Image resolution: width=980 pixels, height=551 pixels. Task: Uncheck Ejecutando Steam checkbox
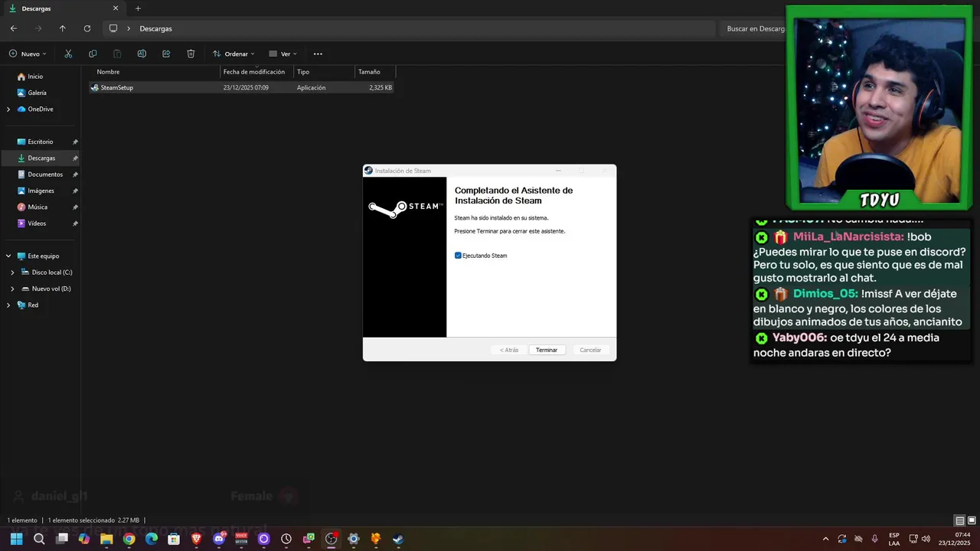(x=458, y=256)
